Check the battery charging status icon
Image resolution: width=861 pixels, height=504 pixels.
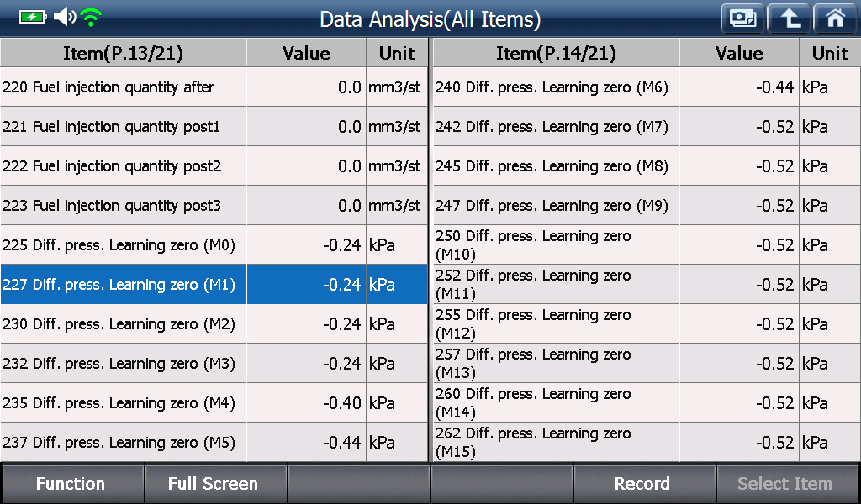[33, 18]
